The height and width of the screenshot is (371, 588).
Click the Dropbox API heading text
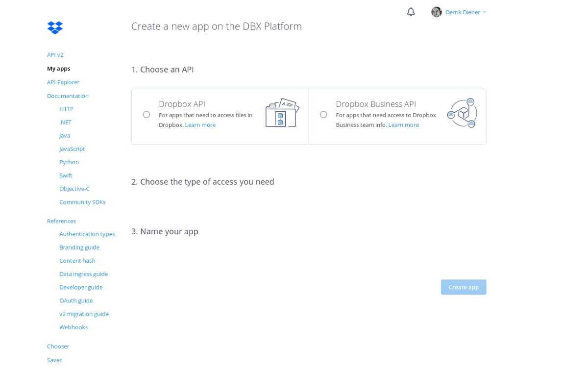coord(182,104)
